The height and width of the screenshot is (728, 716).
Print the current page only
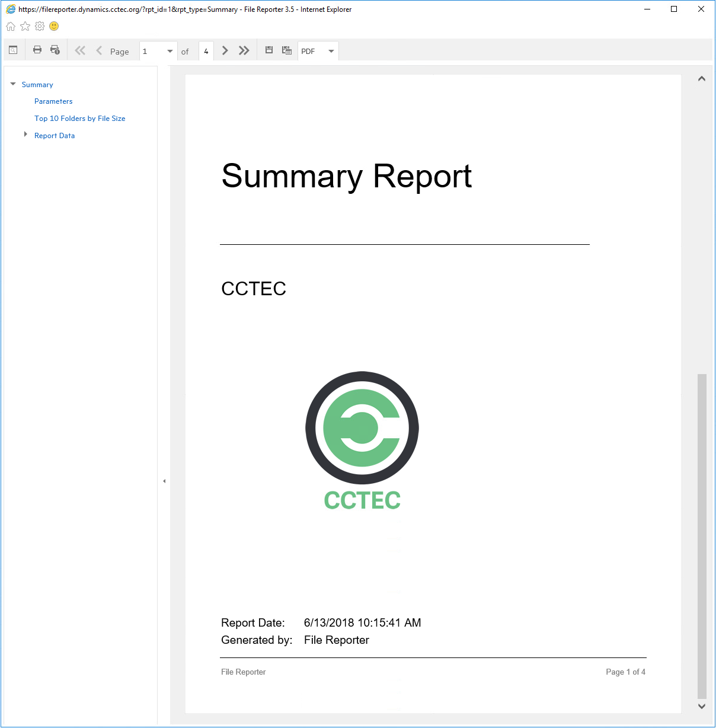[x=55, y=50]
